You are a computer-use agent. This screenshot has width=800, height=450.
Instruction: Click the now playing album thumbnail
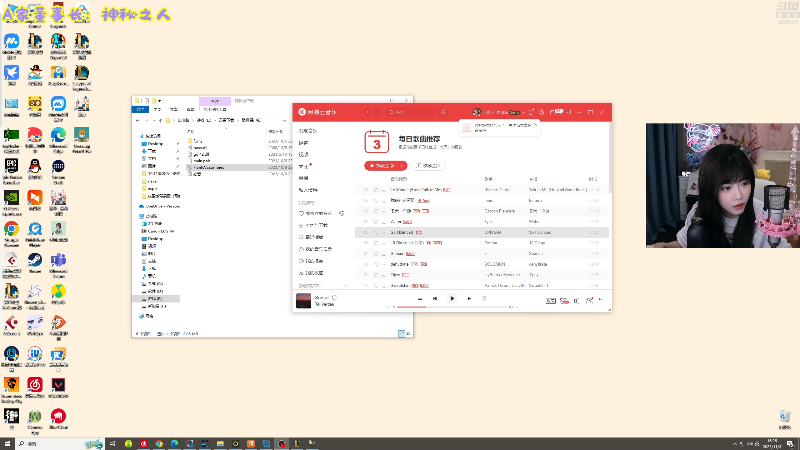304,301
